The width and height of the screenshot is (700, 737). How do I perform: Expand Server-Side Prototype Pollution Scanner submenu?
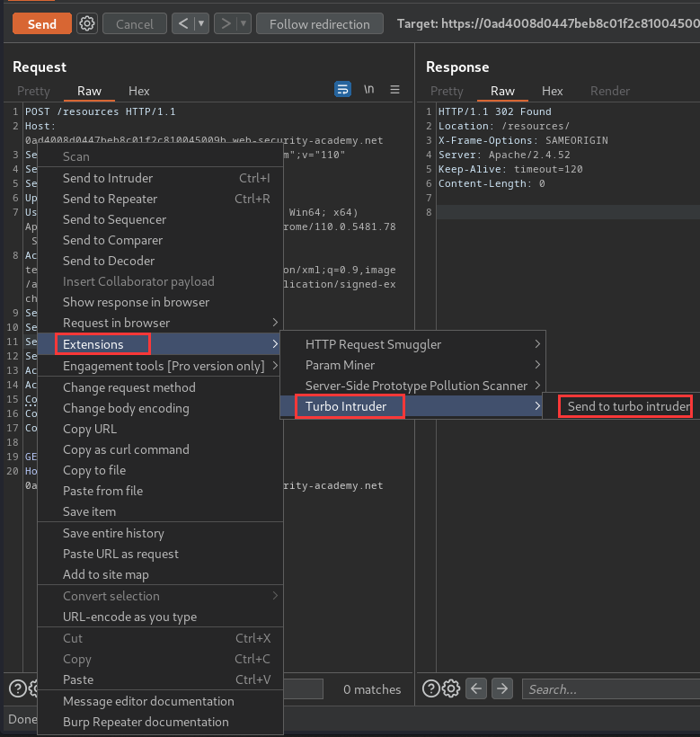coord(412,386)
